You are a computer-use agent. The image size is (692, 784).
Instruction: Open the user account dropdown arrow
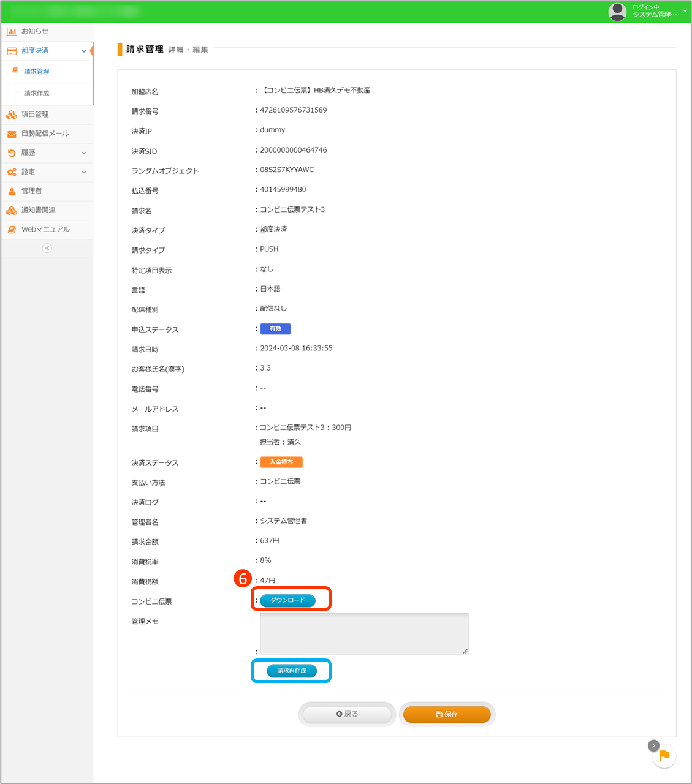(x=685, y=11)
